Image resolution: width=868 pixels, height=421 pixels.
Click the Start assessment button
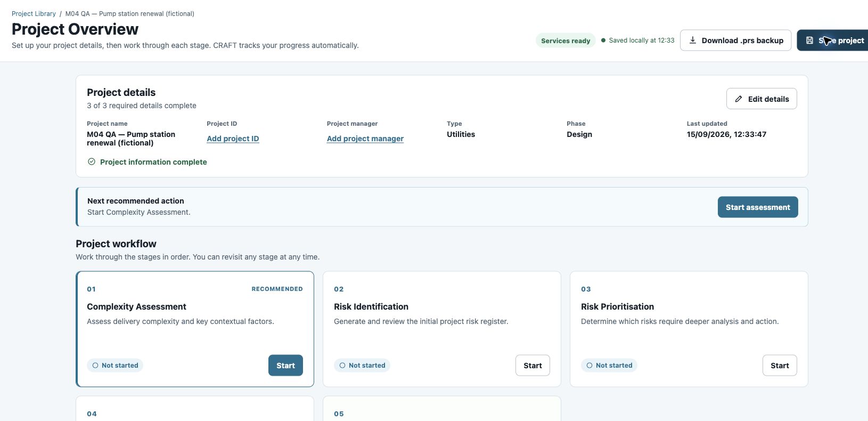click(758, 207)
